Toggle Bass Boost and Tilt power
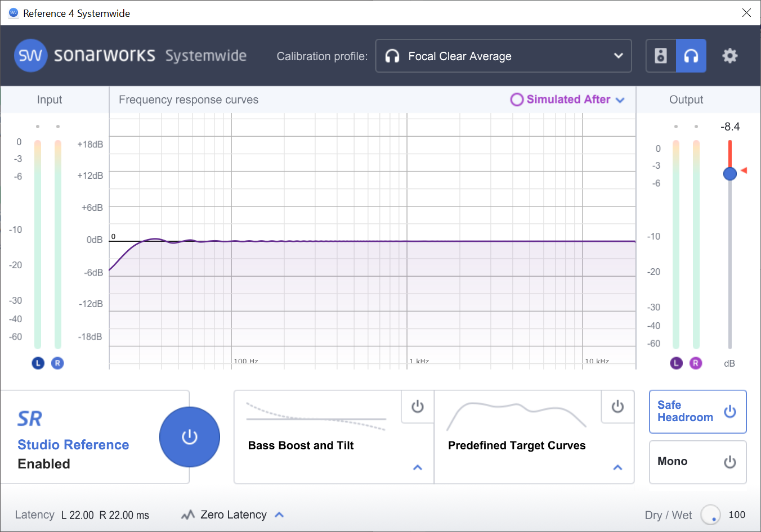Screen dimensions: 761x532 pyautogui.click(x=417, y=407)
